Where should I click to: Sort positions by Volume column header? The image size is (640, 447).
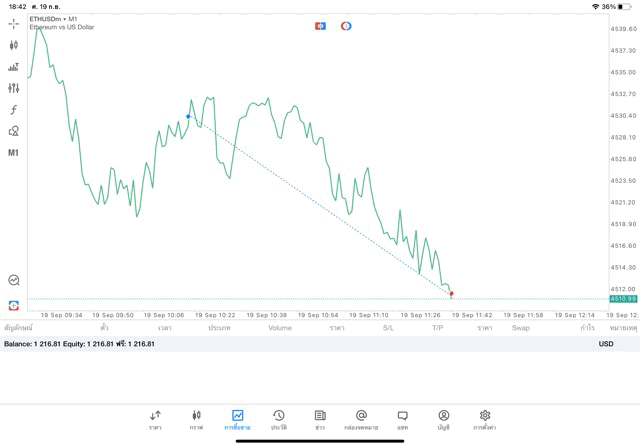pos(280,328)
